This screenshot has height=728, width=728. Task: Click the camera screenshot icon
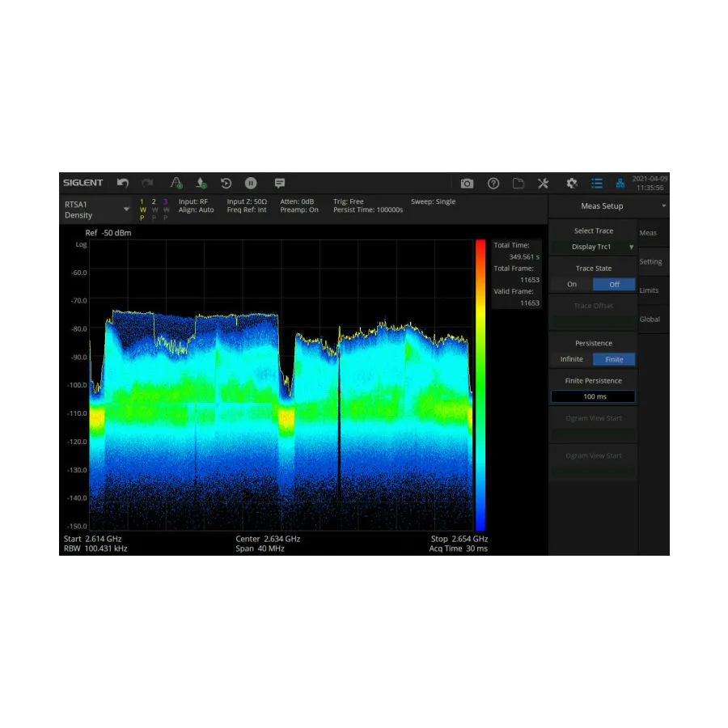pos(467,184)
